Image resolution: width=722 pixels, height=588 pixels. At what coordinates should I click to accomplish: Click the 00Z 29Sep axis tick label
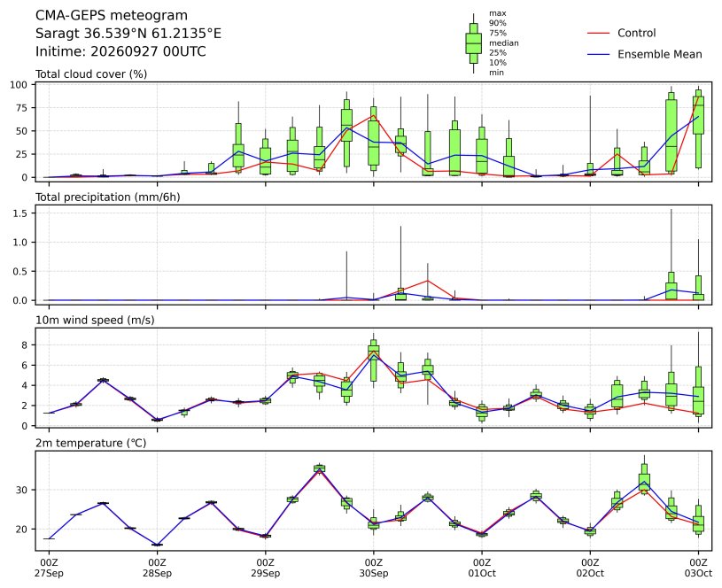[265, 568]
